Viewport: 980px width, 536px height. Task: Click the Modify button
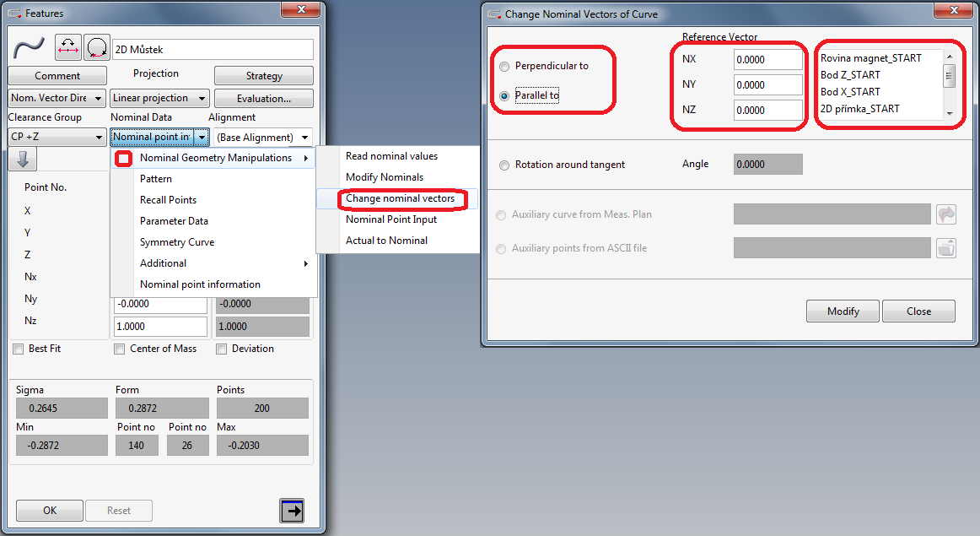click(x=843, y=311)
